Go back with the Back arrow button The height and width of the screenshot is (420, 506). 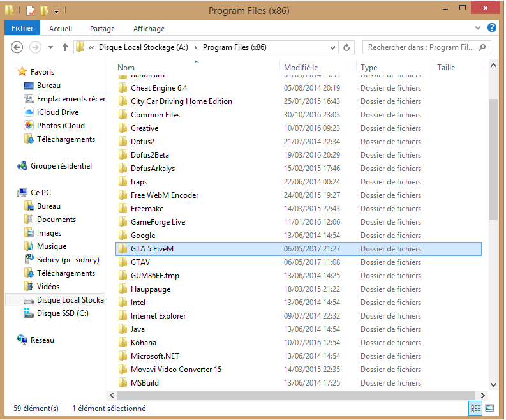click(17, 47)
